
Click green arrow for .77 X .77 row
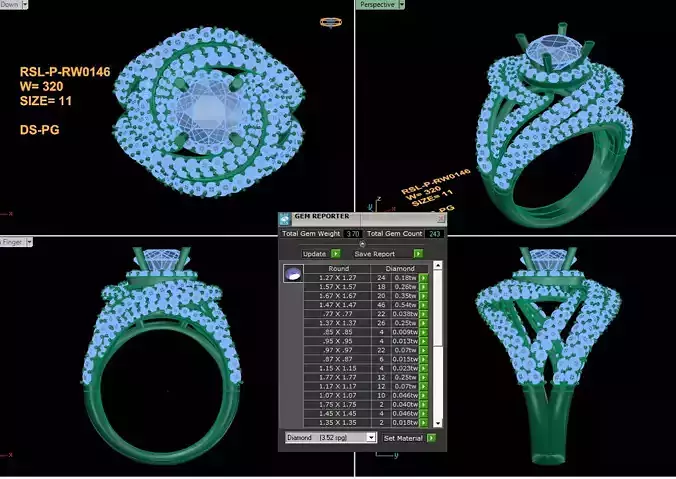coord(423,314)
